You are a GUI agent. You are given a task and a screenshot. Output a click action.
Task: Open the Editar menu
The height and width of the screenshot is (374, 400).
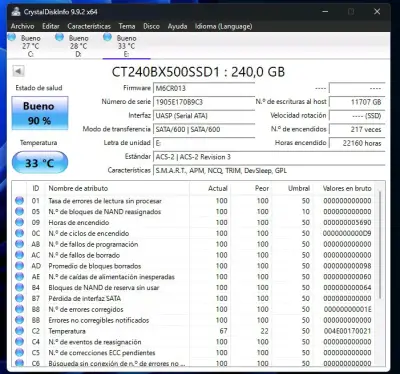51,26
